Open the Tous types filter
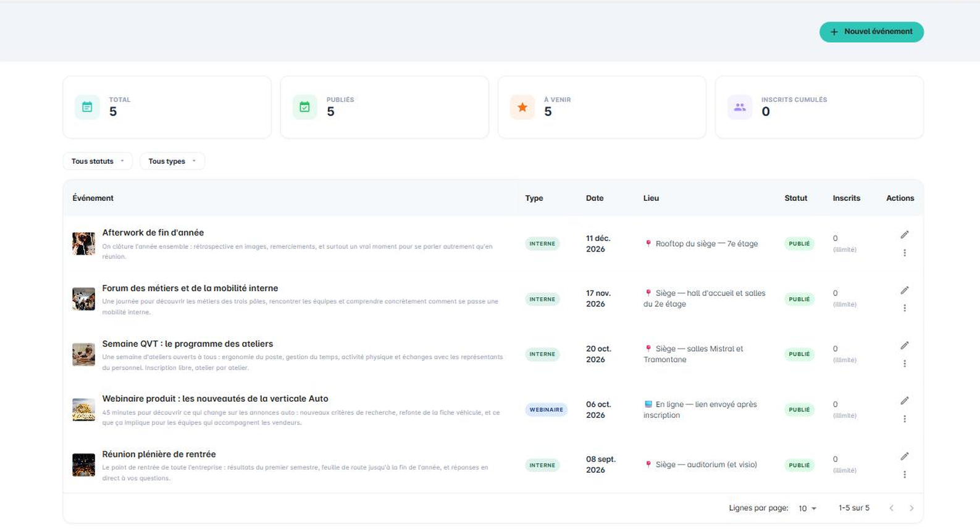980x529 pixels. point(172,161)
